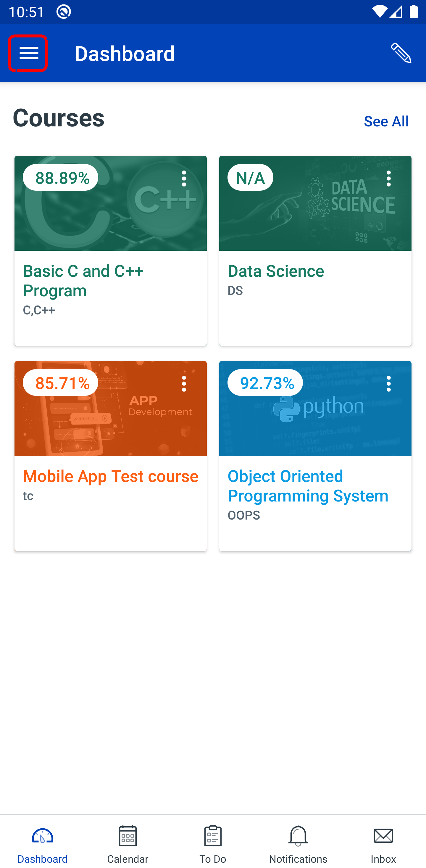Tap the 92.73% grade badge
This screenshot has width=426, height=868.
265,383
